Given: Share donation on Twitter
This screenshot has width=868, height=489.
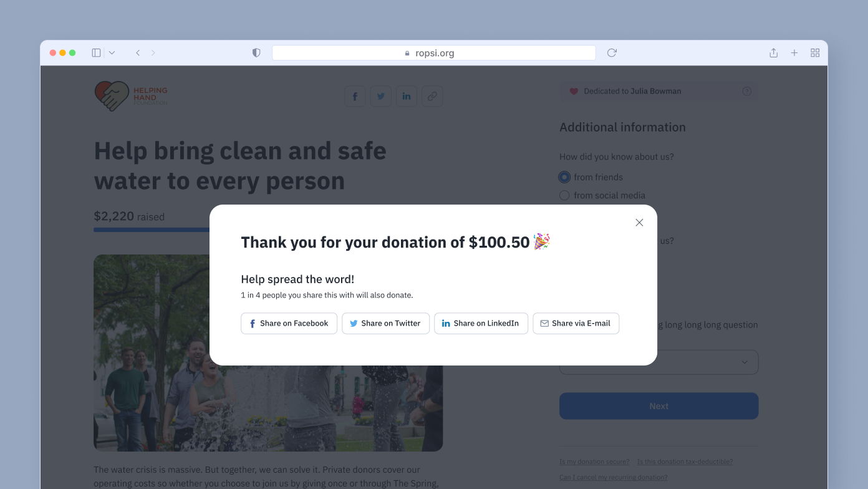Looking at the screenshot, I should coord(386,323).
